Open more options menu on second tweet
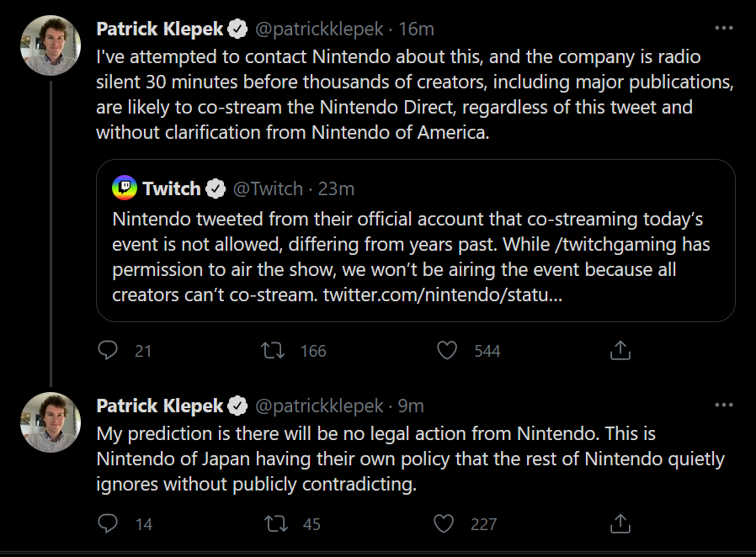Screen dimensions: 756x557 coord(723,406)
